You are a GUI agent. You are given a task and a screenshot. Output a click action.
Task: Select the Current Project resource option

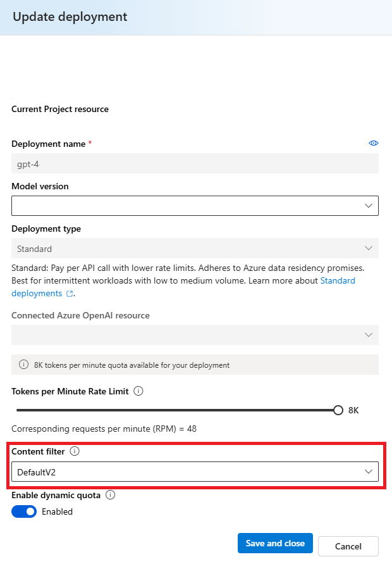click(60, 109)
